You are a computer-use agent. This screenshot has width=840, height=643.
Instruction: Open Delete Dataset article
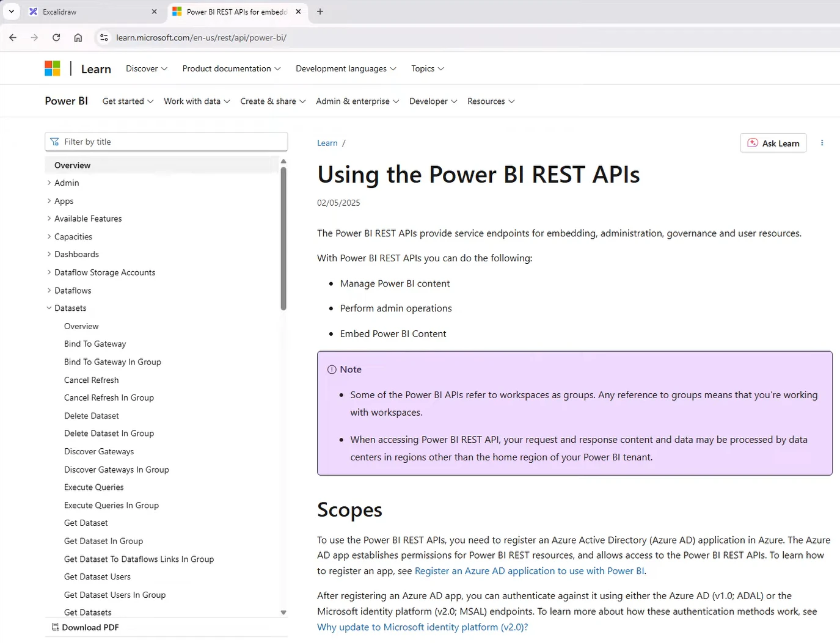coord(92,416)
